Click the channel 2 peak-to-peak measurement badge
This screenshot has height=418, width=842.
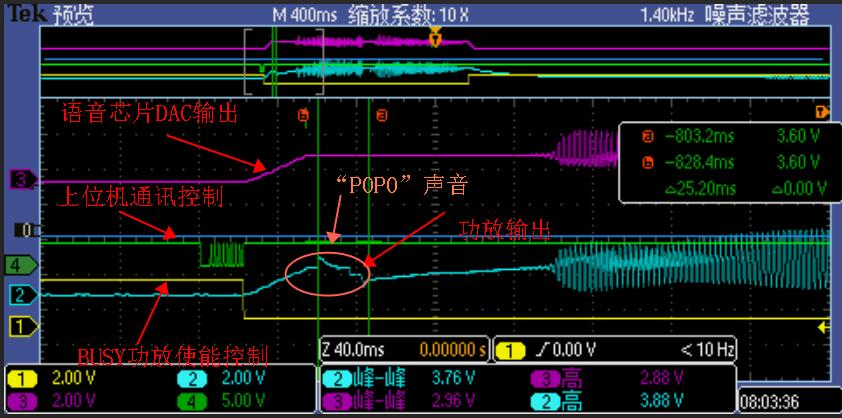[337, 379]
